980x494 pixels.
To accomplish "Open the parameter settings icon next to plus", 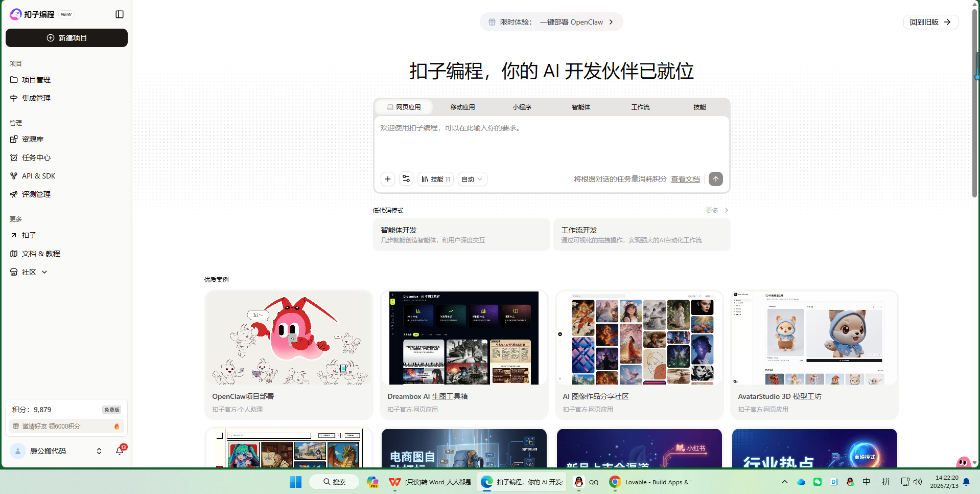I will coord(406,179).
